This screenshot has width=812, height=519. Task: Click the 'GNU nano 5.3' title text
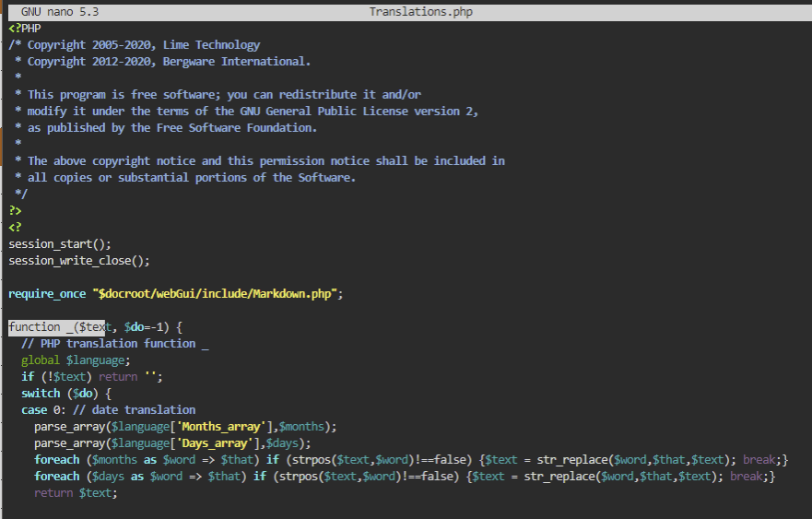60,12
